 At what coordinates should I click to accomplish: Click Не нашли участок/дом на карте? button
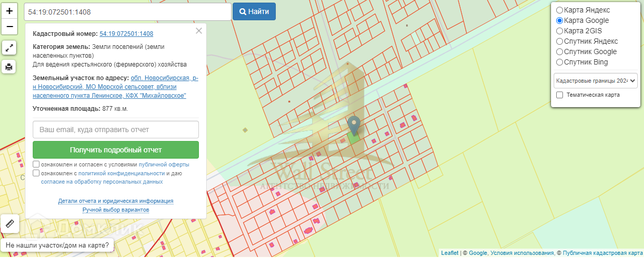pos(57,245)
